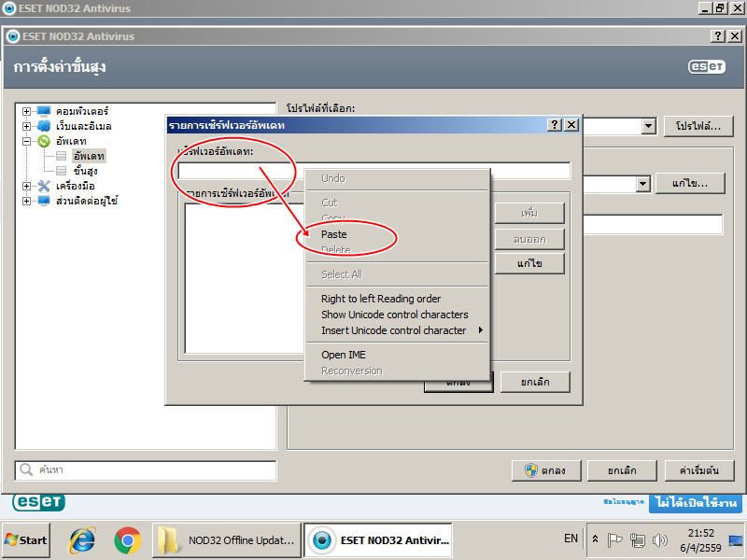Click the เครื่องมือ tools icon in the tree
The width and height of the screenshot is (747, 560).
pyautogui.click(x=44, y=186)
